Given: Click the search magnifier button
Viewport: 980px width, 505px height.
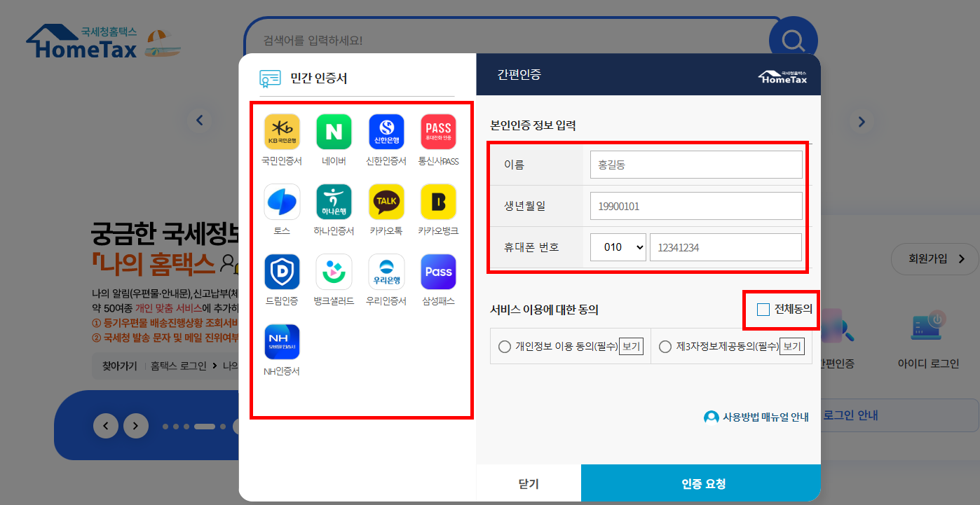Looking at the screenshot, I should [x=794, y=41].
